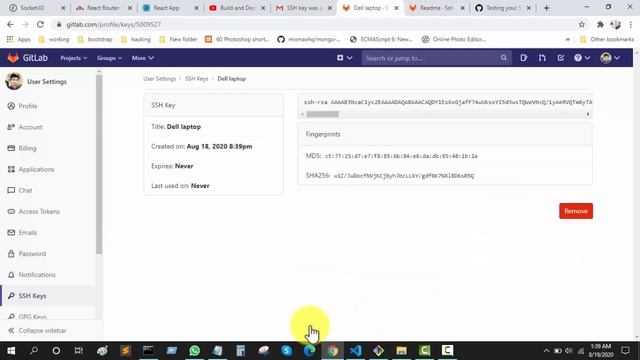Click the GitLab logo in the navbar

point(27,58)
